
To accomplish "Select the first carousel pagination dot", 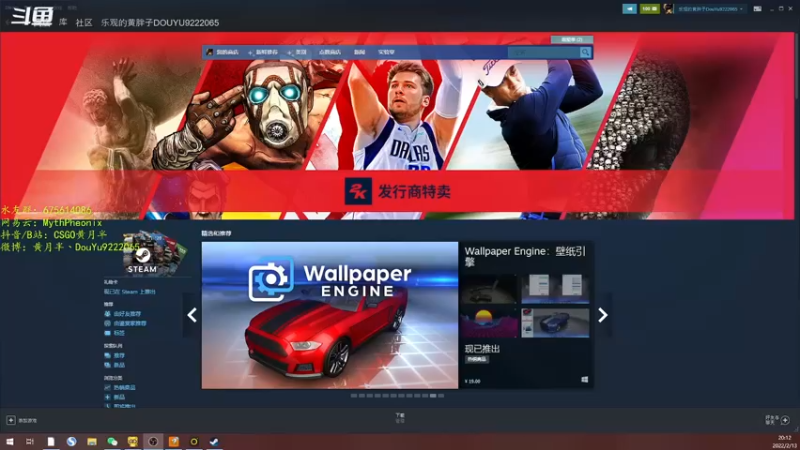I will [354, 395].
